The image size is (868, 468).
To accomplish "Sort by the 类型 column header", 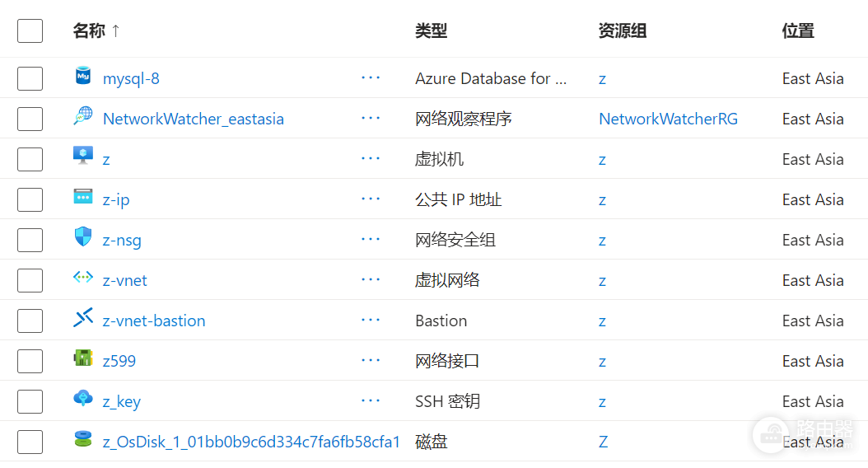I will tap(432, 30).
